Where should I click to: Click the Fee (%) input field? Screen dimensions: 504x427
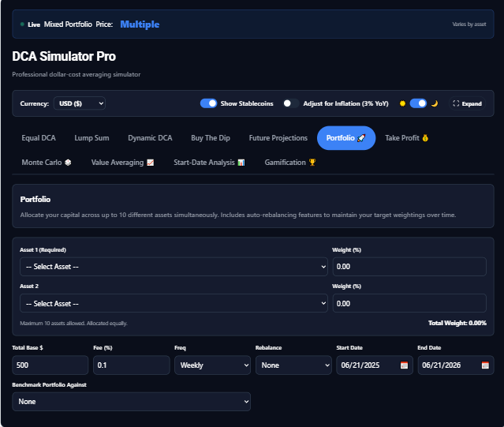(x=132, y=365)
